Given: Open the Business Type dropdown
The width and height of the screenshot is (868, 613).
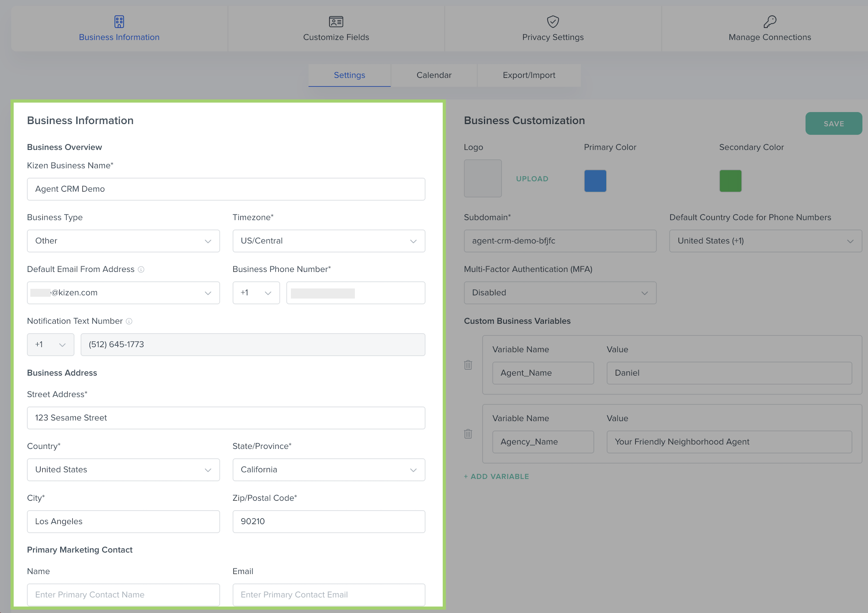Looking at the screenshot, I should (x=123, y=241).
